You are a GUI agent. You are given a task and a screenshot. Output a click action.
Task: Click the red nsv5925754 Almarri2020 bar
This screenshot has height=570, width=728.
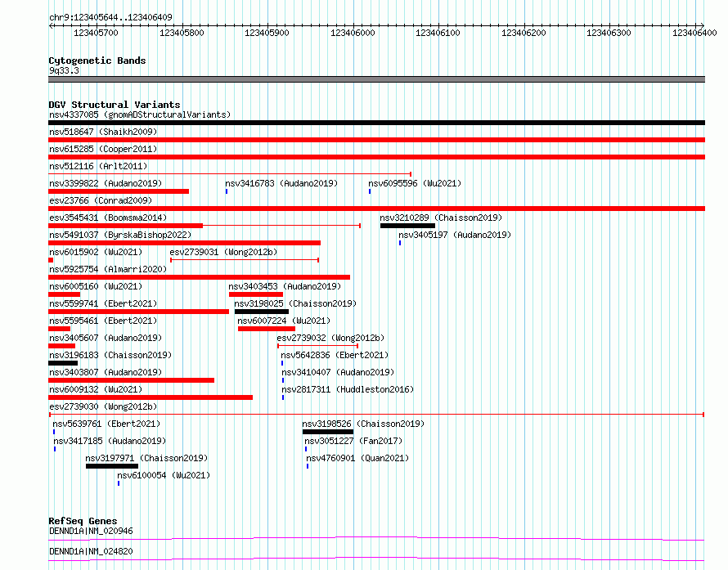pyautogui.click(x=200, y=277)
